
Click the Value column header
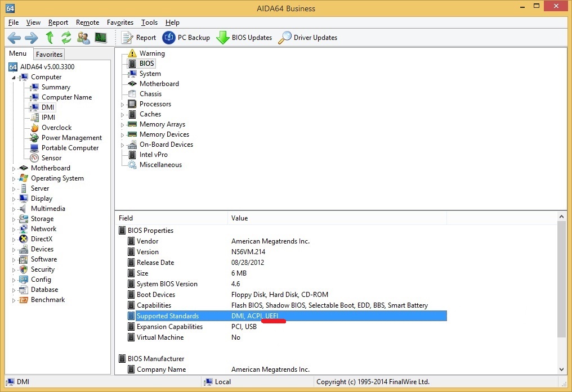[337, 218]
